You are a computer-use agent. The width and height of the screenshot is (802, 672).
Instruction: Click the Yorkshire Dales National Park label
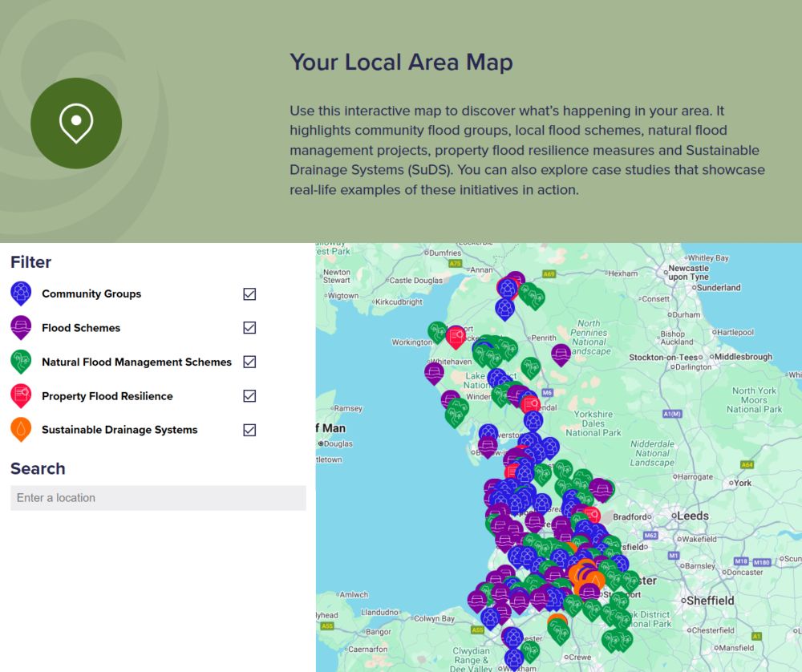point(593,423)
